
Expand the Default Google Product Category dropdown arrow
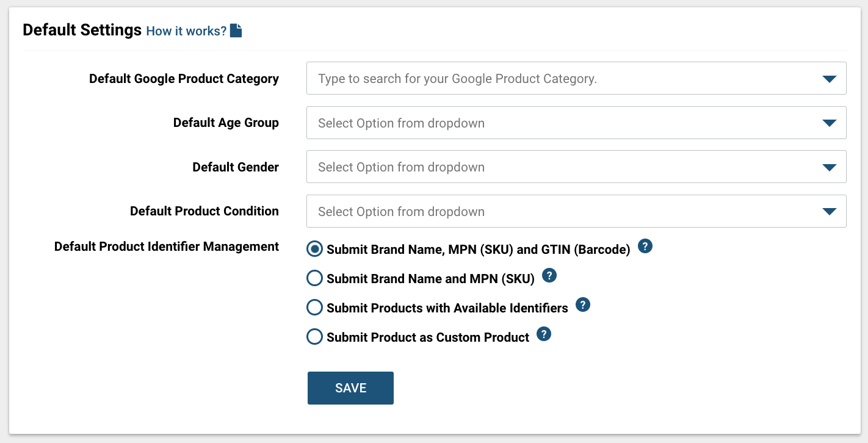829,79
